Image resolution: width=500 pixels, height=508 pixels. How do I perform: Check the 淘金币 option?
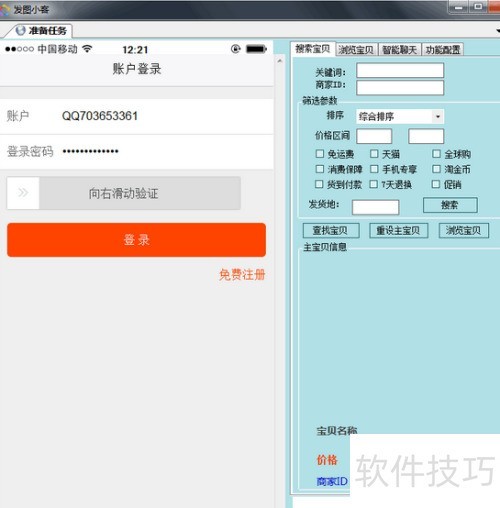tap(436, 169)
